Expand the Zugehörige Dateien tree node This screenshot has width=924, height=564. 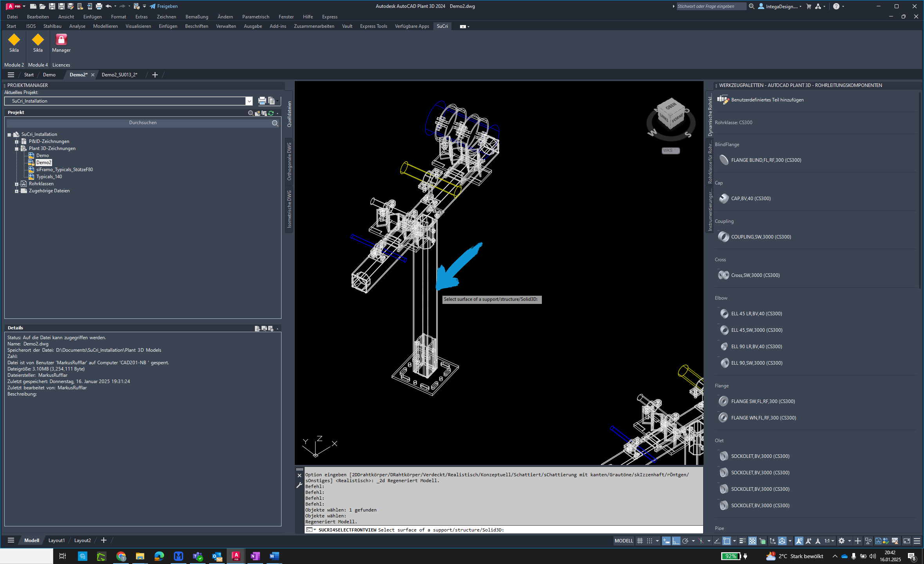point(17,191)
